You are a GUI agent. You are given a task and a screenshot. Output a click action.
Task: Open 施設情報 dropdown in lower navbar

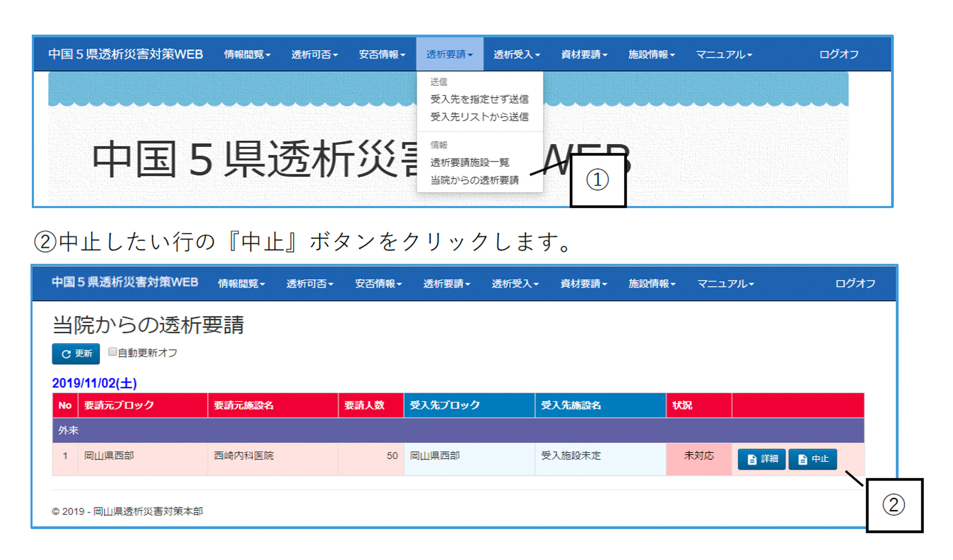[x=651, y=283]
